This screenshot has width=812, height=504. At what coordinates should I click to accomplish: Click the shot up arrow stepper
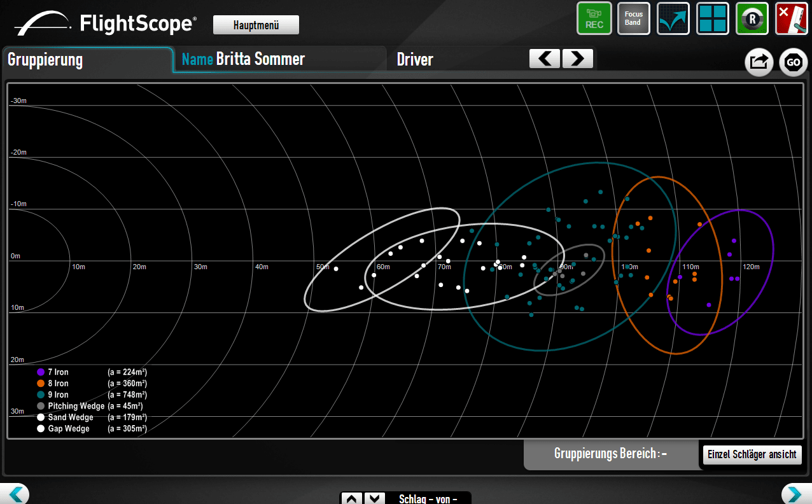352,498
